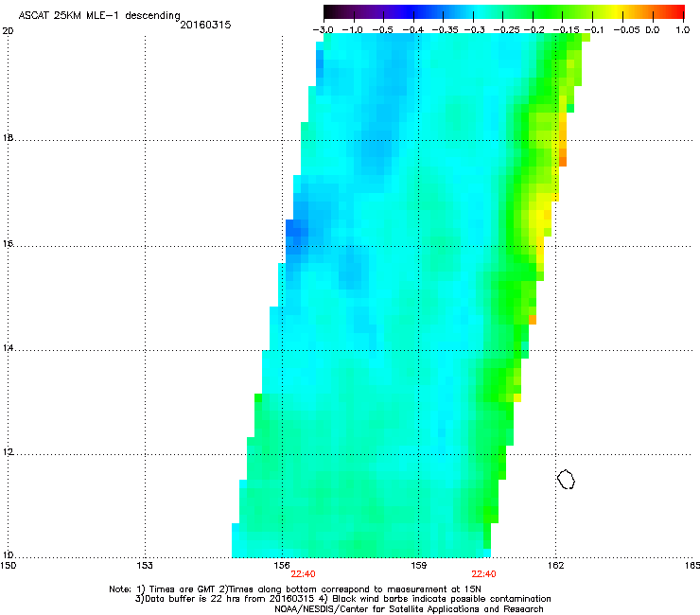Click the red end of the color scale bar
This screenshot has width=700, height=615.
pos(676,12)
